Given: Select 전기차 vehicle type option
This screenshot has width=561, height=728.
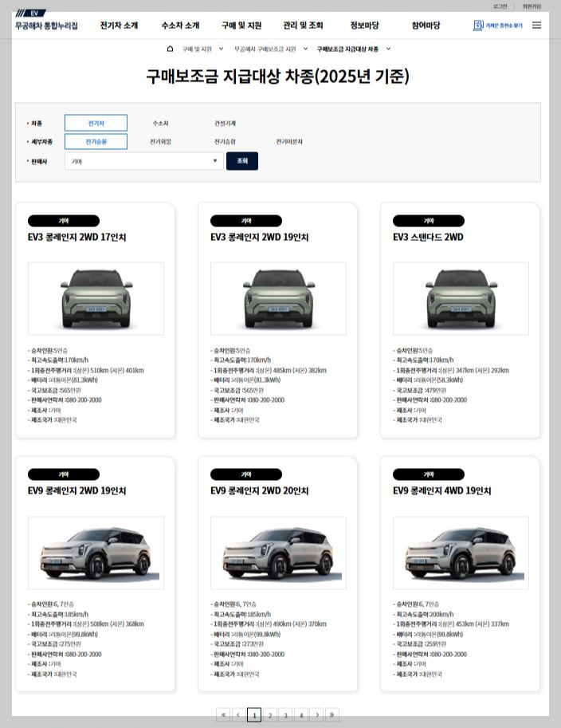Looking at the screenshot, I should [x=96, y=123].
